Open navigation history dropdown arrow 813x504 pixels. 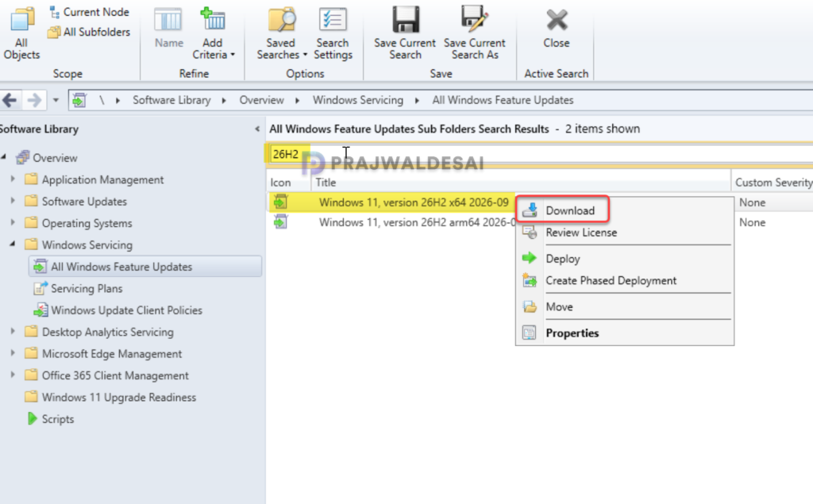[56, 100]
